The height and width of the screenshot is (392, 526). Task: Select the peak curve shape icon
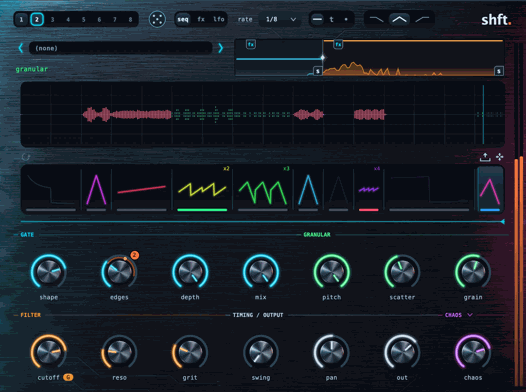[399, 19]
